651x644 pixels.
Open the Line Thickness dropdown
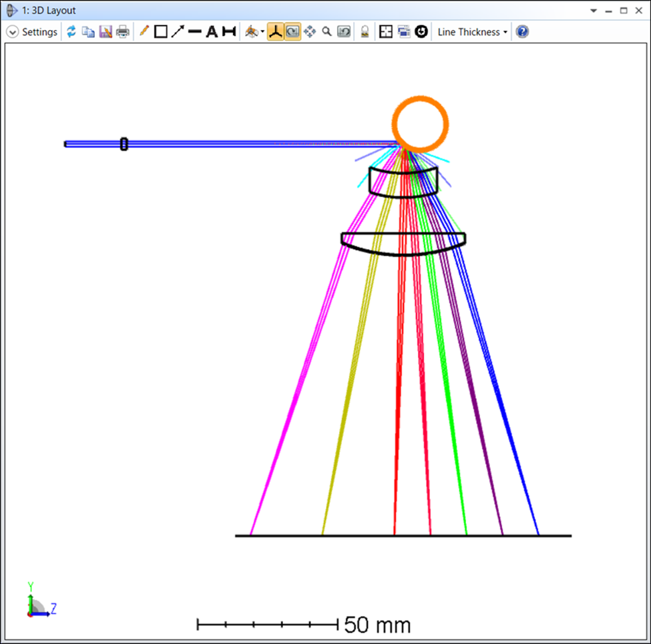pyautogui.click(x=473, y=32)
